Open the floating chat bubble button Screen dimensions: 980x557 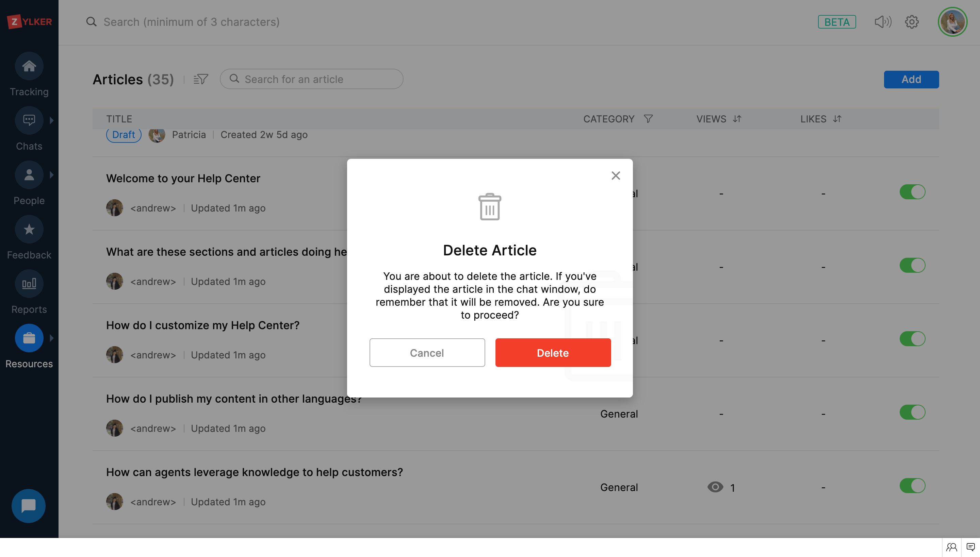pyautogui.click(x=28, y=506)
